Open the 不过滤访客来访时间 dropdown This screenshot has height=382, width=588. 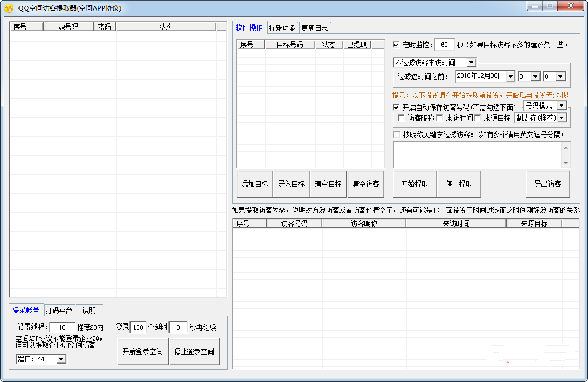(x=471, y=63)
